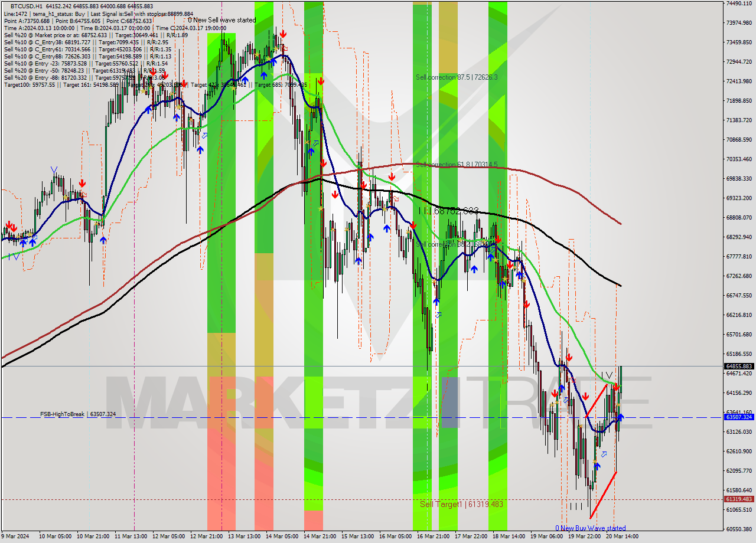This screenshot has height=543, width=756.
Task: Click the 68808.070 price axis label
Action: click(738, 218)
